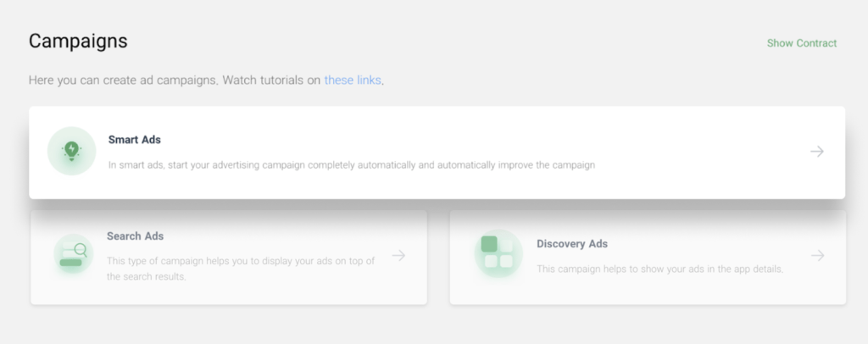This screenshot has height=344, width=868.
Task: Open Search Ads via its arrow icon
Action: tap(398, 256)
